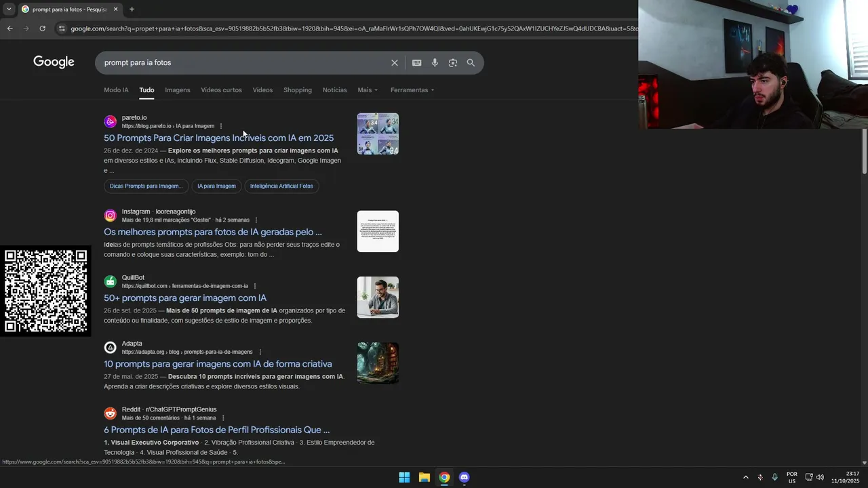This screenshot has width=868, height=488.
Task: Open the POR US language switcher
Action: [791, 477]
